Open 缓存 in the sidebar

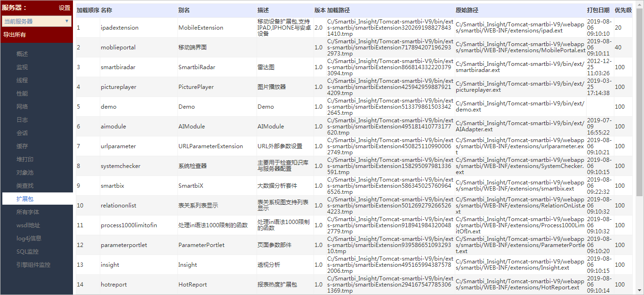coord(22,146)
